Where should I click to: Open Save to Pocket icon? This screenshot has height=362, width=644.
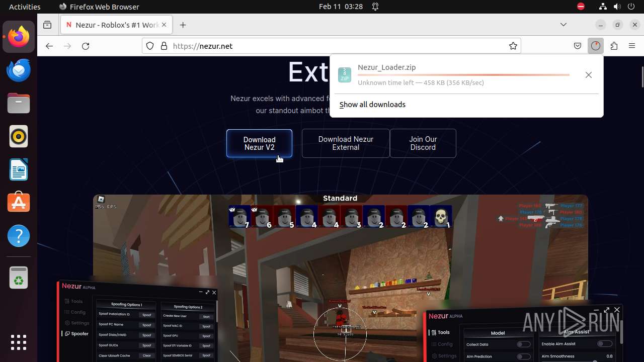point(578,46)
